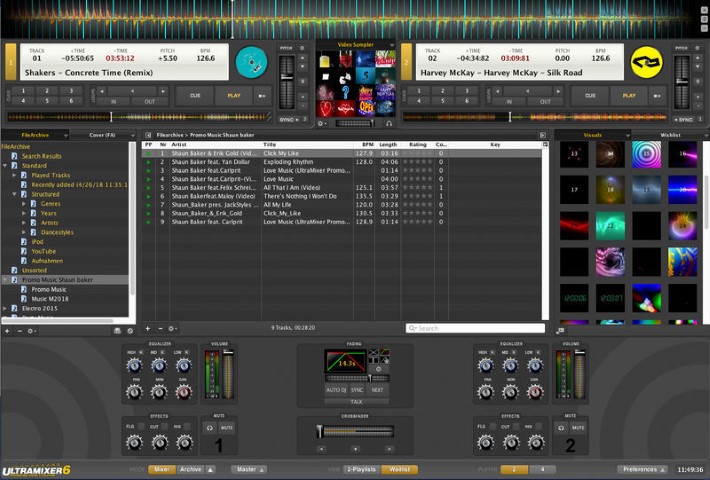
Task: Switch to the Waitlist view tab
Action: point(399,469)
